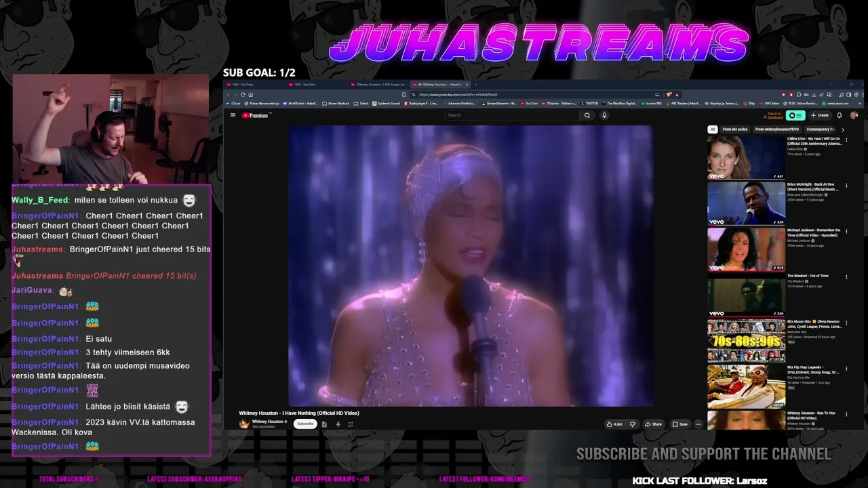The height and width of the screenshot is (488, 868).
Task: Open 70s-80s-90s music hits thumbnail
Action: tap(746, 341)
